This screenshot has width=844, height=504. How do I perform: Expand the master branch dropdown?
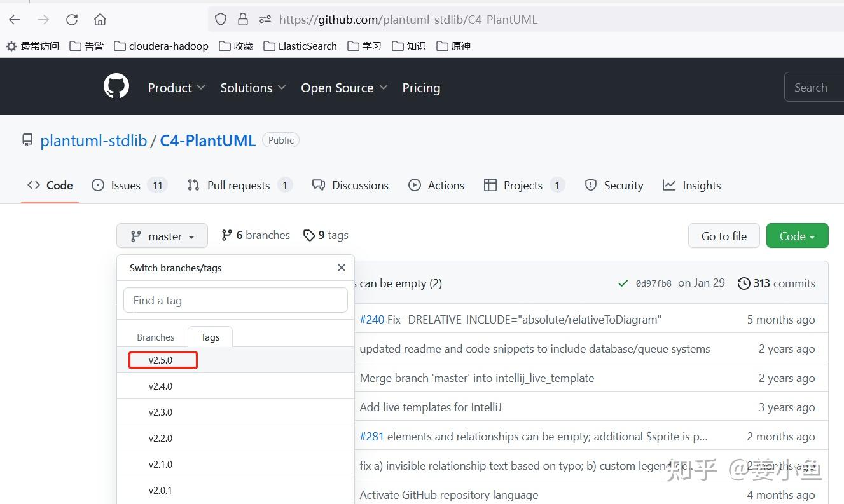click(162, 236)
